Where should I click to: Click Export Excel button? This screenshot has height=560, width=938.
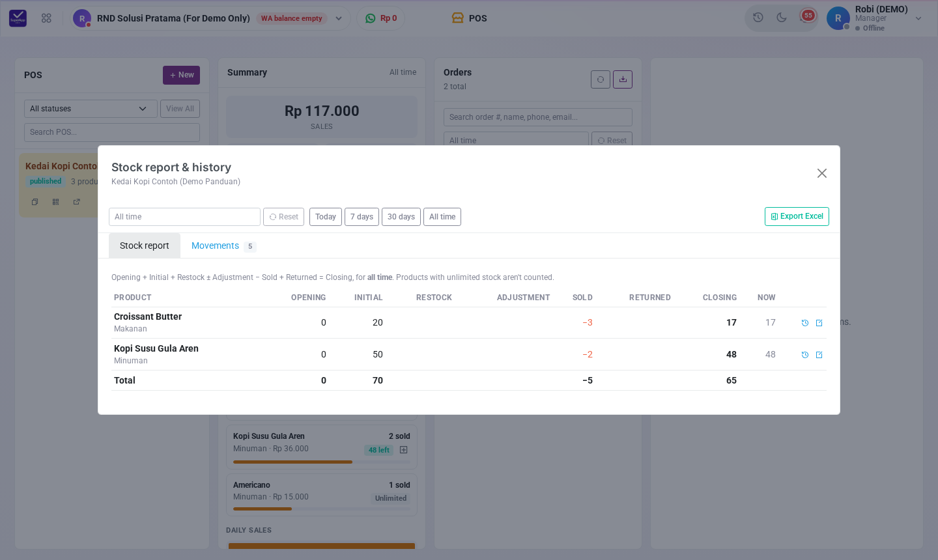797,216
